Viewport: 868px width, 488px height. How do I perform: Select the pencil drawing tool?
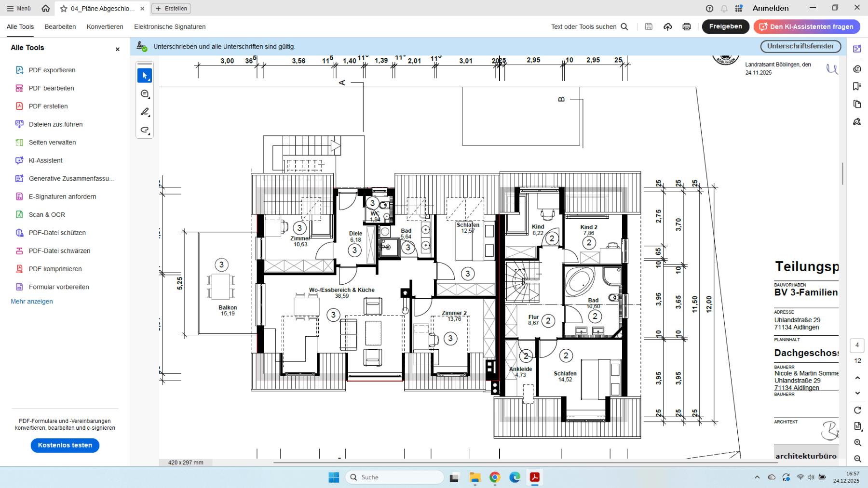pos(145,112)
